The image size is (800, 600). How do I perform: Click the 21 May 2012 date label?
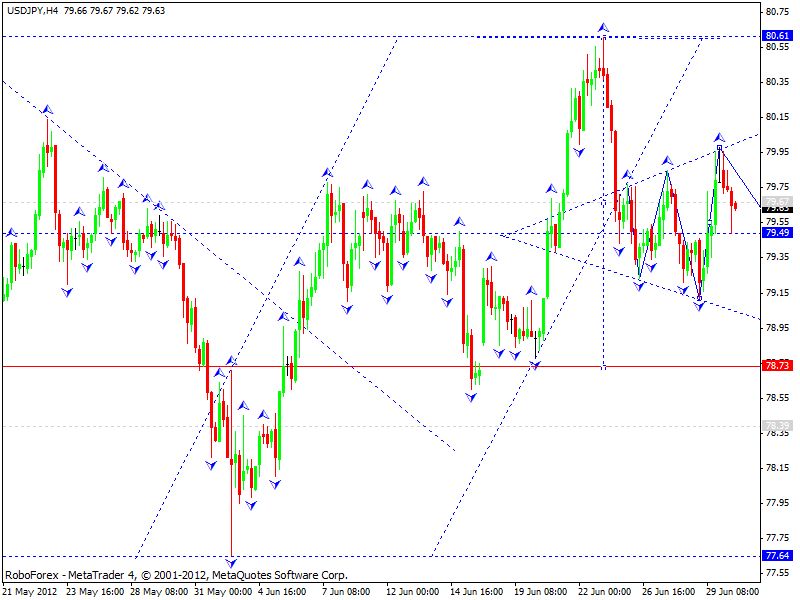pos(31,592)
